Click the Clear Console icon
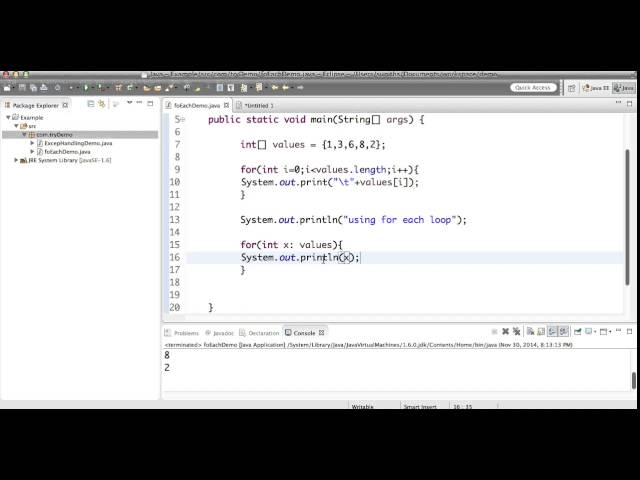Viewport: 640px width, 480px height. click(x=530, y=331)
